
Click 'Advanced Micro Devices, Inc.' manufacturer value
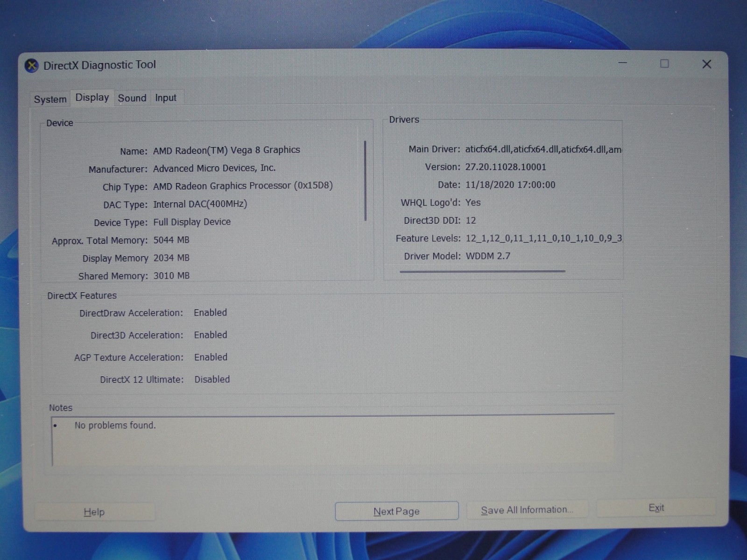coord(214,168)
